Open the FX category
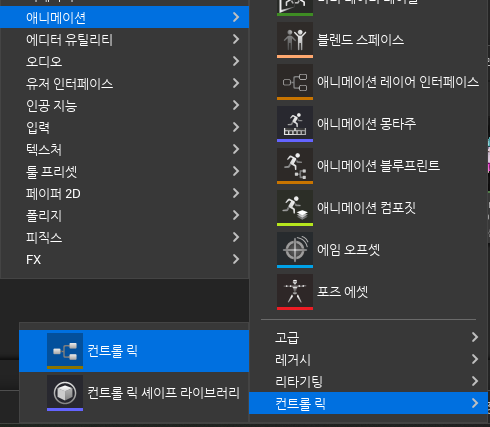This screenshot has height=427, width=490. tap(124, 259)
